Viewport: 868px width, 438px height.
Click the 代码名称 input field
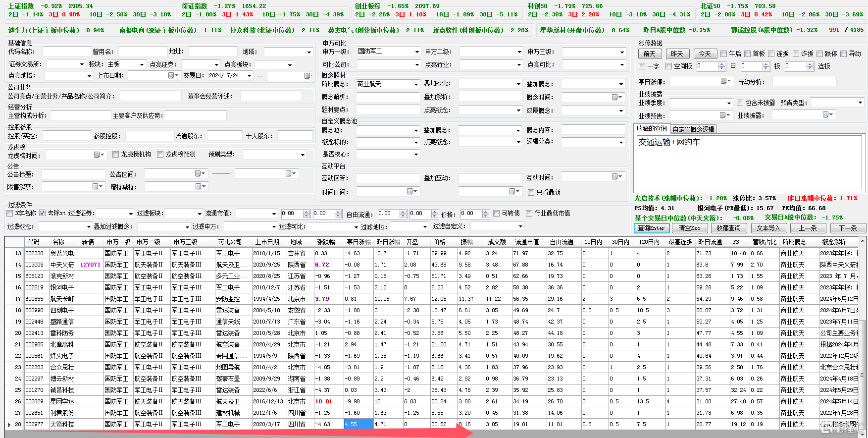pyautogui.click(x=67, y=52)
